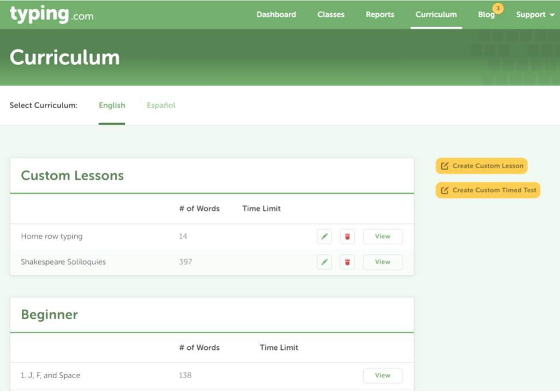Image resolution: width=560 pixels, height=392 pixels.
Task: Select the Shakespeare Soliloquies lesson name
Action: pos(63,262)
